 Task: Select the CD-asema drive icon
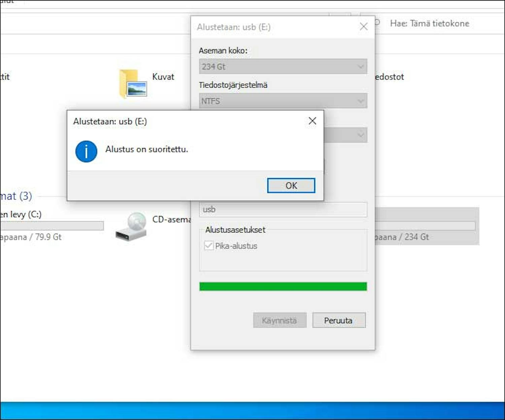click(131, 226)
